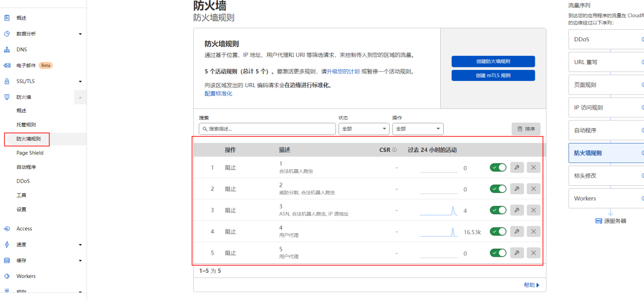Viewport: 644px width, 300px height.
Task: Focus the 搜索描述 search field
Action: click(267, 129)
